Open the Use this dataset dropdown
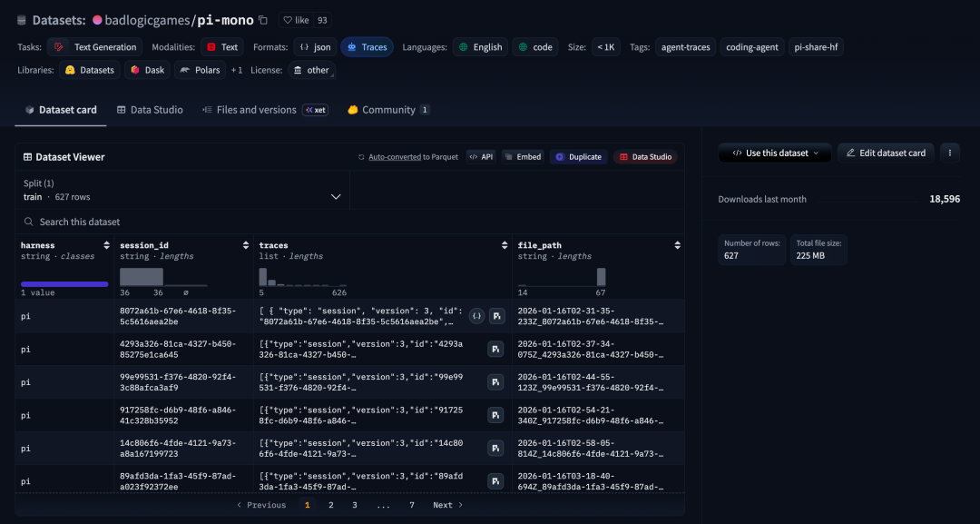980x524 pixels. coord(775,153)
